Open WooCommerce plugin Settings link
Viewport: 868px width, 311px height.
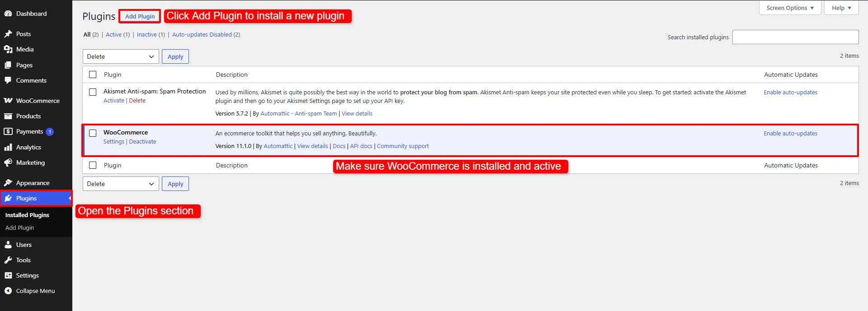pos(113,142)
